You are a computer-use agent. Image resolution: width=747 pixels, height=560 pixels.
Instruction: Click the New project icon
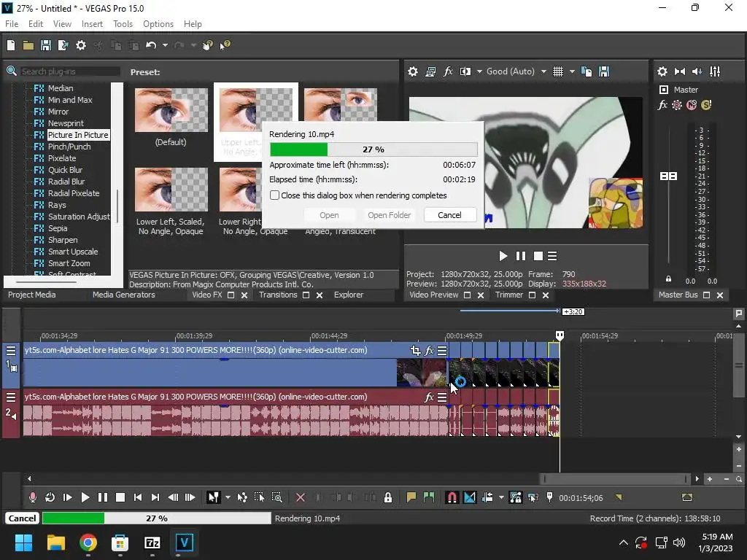click(x=11, y=45)
